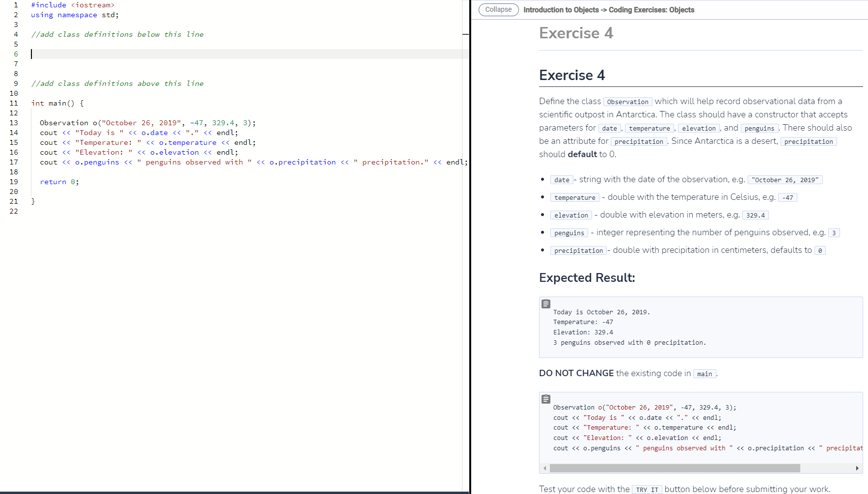Viewport: 868px width, 494px height.
Task: Select the Observation code chip in the description
Action: (627, 102)
